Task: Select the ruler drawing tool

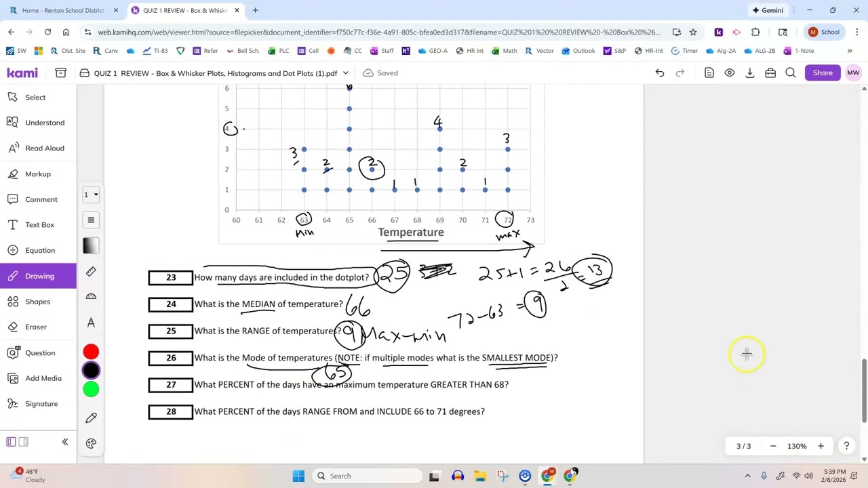Action: pos(91,271)
